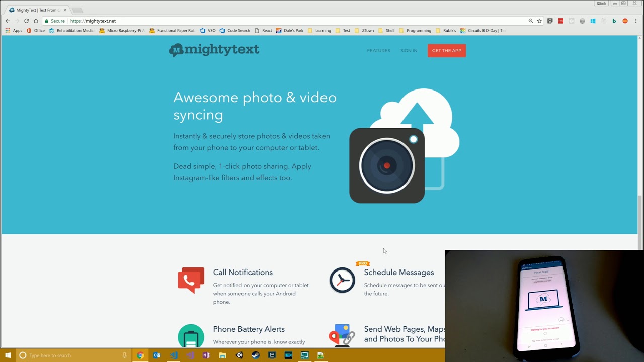Open the Code Search bookmark
644x362 pixels.
(x=235, y=30)
